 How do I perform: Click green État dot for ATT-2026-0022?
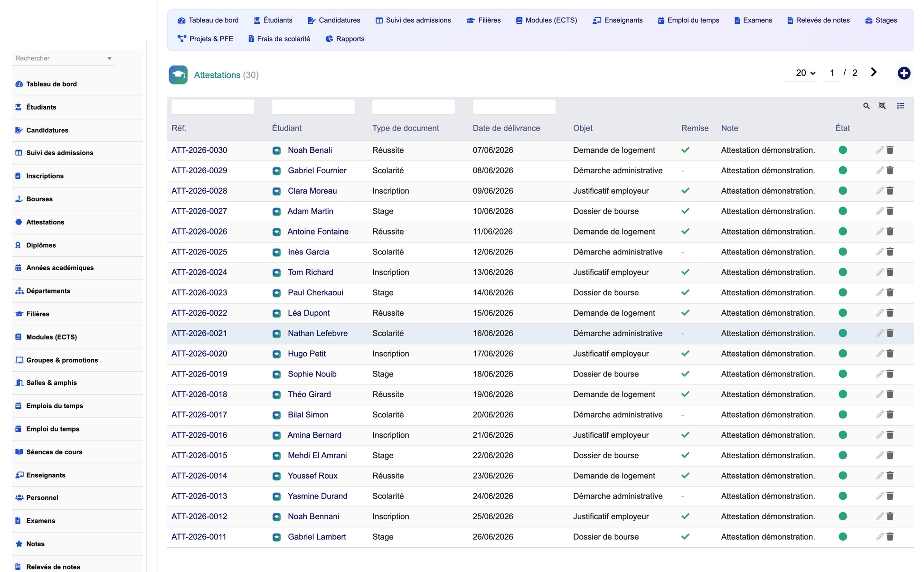point(843,313)
